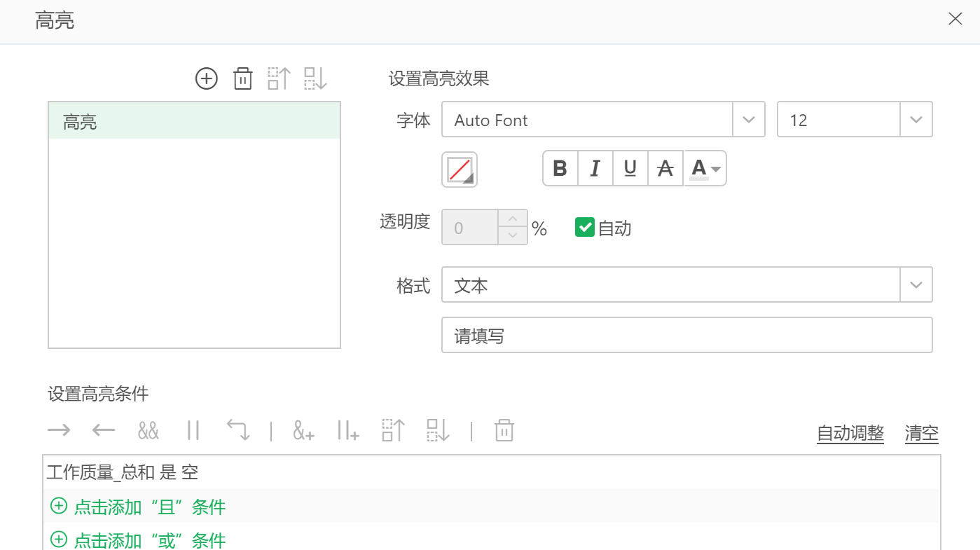Image resolution: width=980 pixels, height=550 pixels.
Task: Increase transparency with up stepper
Action: (x=513, y=219)
